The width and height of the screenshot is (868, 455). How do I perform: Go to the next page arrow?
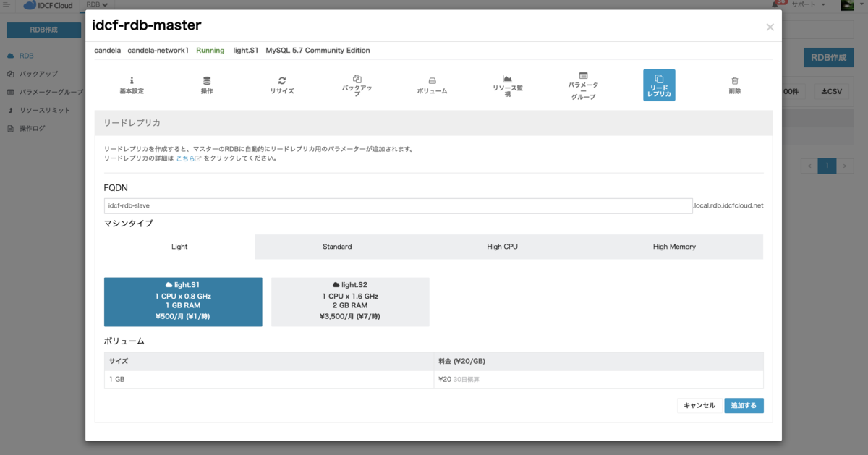pyautogui.click(x=845, y=166)
